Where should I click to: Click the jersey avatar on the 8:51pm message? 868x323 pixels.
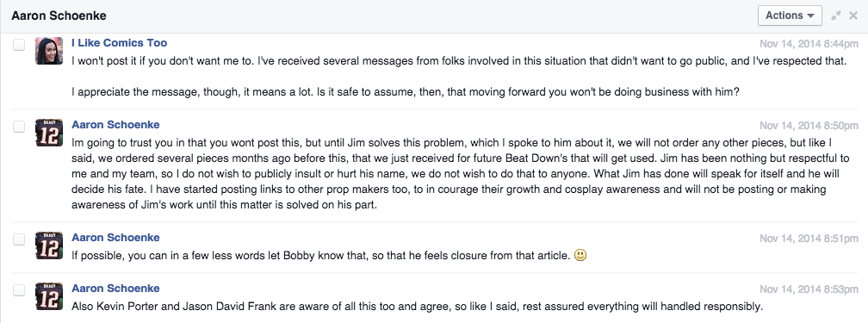coord(49,245)
